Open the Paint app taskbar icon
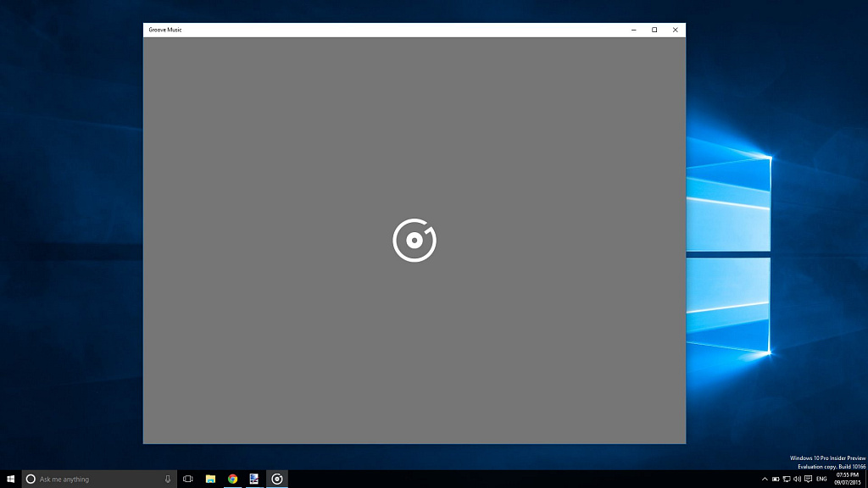The width and height of the screenshot is (868, 488). coord(254,480)
